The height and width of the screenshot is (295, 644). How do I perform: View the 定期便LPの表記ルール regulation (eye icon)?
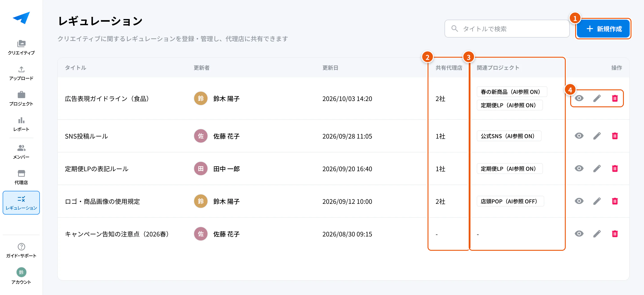pyautogui.click(x=579, y=169)
